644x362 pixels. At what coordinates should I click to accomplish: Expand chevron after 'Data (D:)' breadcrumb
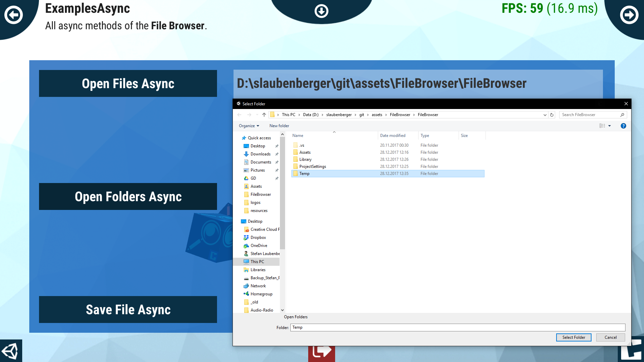[322, 115]
